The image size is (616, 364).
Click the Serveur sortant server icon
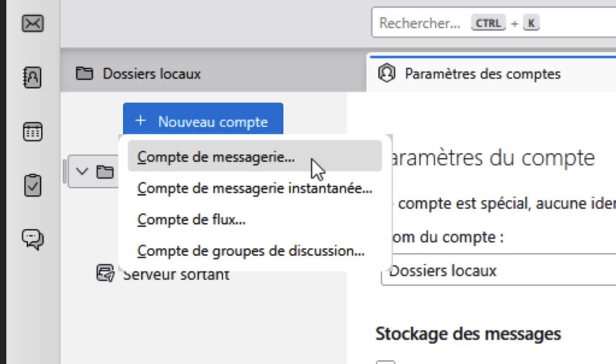tap(105, 274)
